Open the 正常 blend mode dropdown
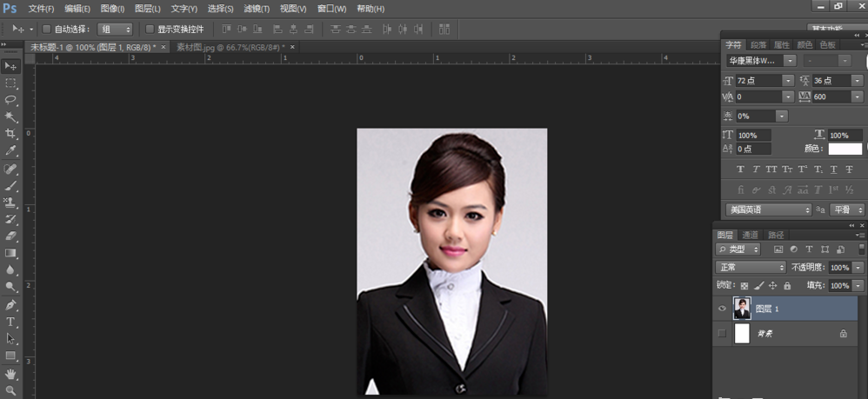This screenshot has height=399, width=868. [751, 268]
